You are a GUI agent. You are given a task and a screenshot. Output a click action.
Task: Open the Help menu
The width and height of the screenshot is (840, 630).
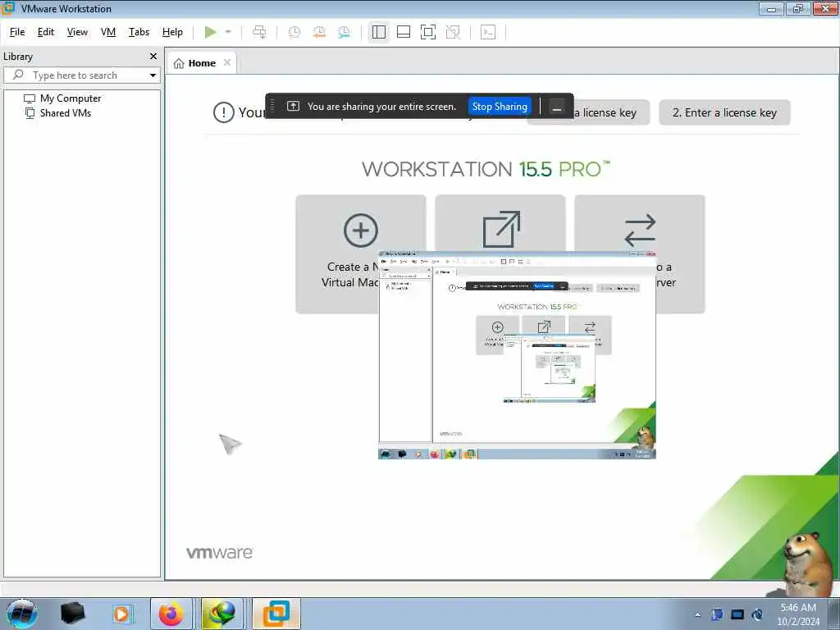tap(172, 32)
